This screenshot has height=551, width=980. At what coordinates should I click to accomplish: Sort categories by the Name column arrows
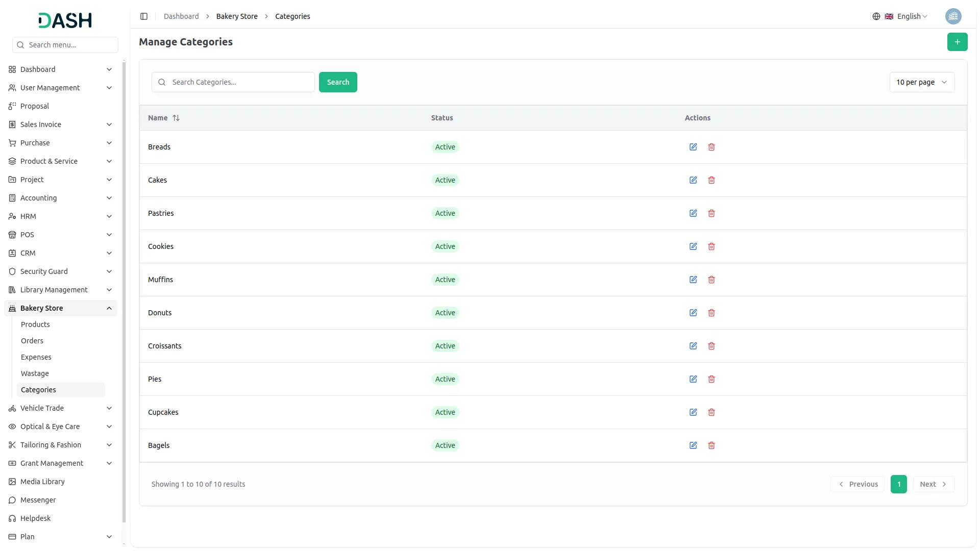click(x=176, y=118)
